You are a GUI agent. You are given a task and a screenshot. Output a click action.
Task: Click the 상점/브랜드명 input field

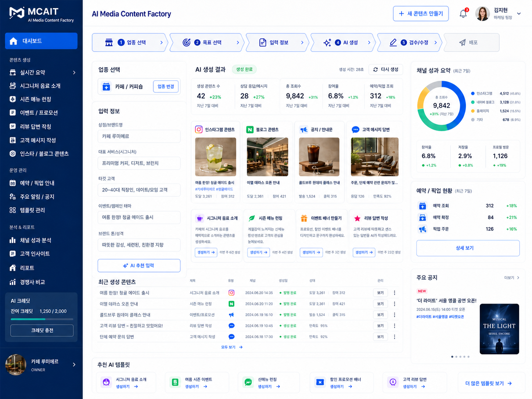click(139, 136)
